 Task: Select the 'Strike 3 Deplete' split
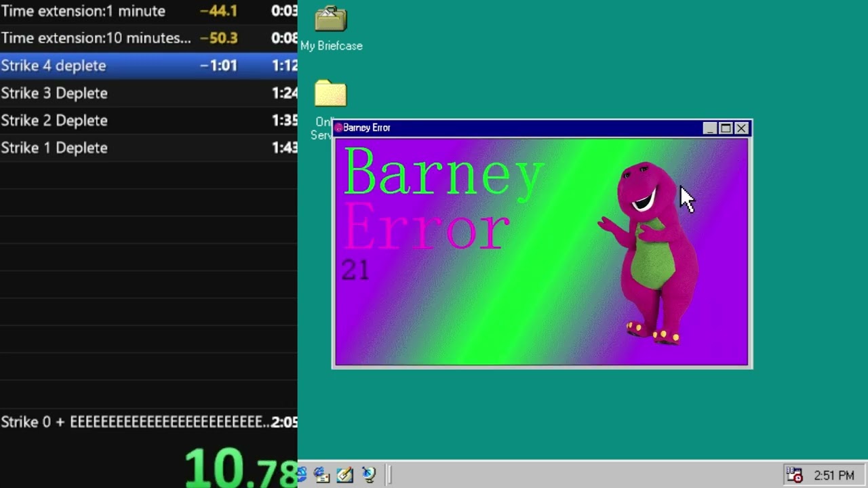(149, 93)
